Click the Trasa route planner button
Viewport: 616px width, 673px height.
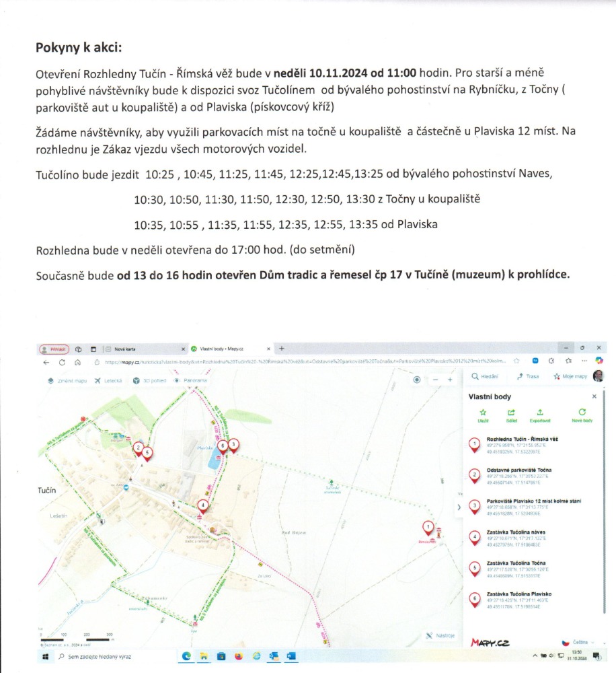point(527,377)
